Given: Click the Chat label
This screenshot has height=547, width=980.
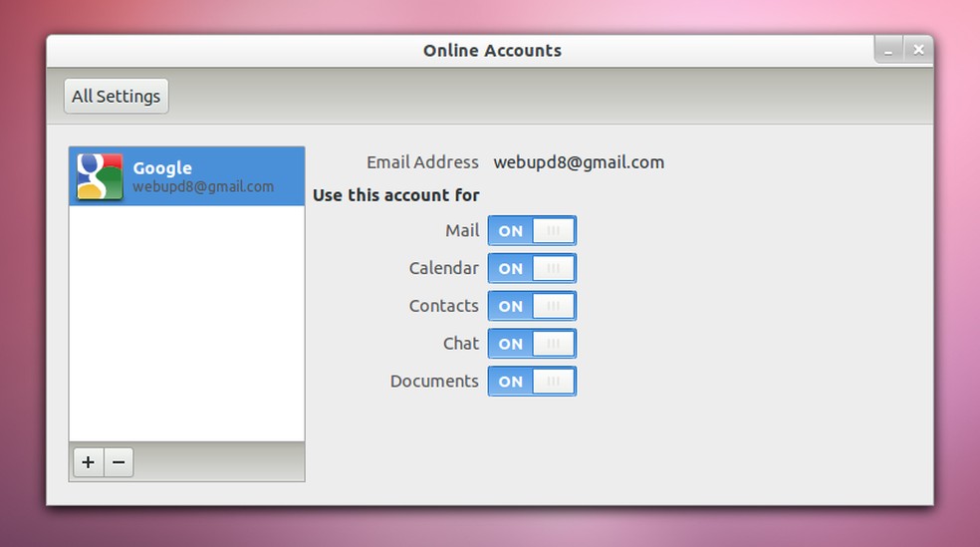Looking at the screenshot, I should click(x=461, y=343).
